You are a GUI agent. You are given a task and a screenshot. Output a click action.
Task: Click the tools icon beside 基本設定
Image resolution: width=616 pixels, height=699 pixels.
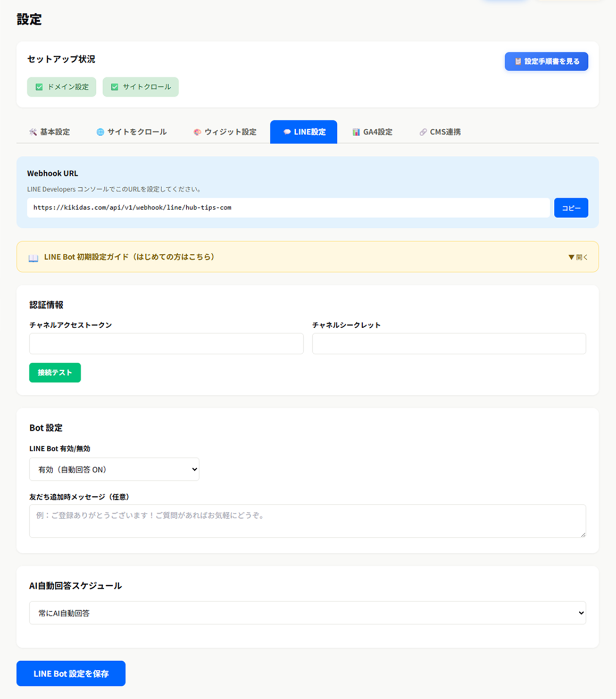pos(33,132)
